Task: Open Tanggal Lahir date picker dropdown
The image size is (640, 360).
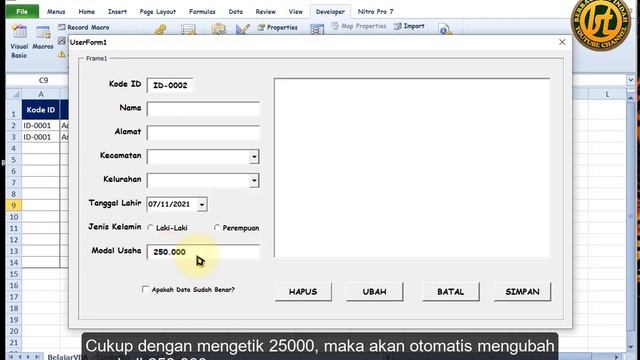Action: click(x=202, y=204)
